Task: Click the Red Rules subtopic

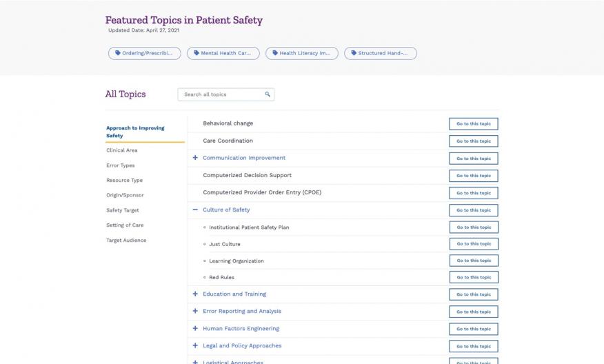Action: (221, 277)
